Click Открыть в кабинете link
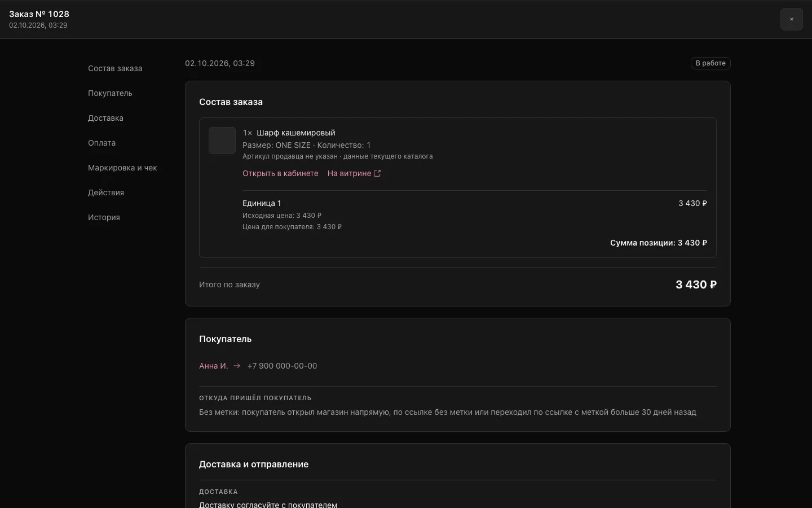This screenshot has height=508, width=812. click(280, 173)
